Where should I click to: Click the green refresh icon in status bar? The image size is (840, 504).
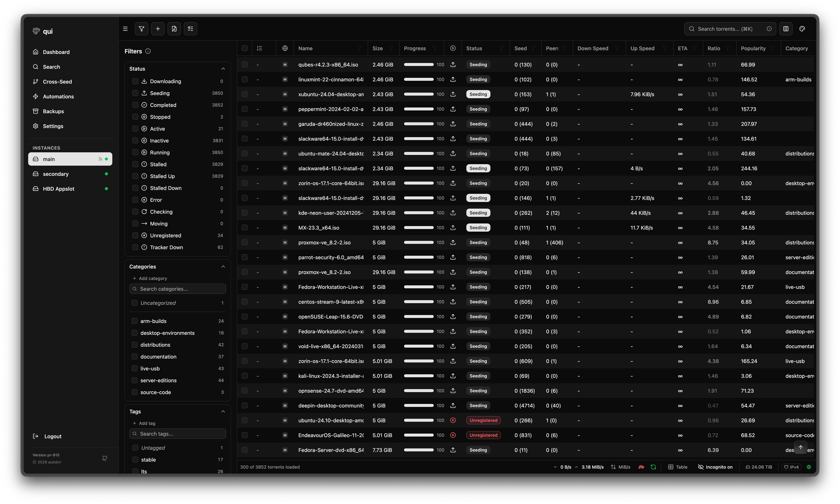click(653, 467)
